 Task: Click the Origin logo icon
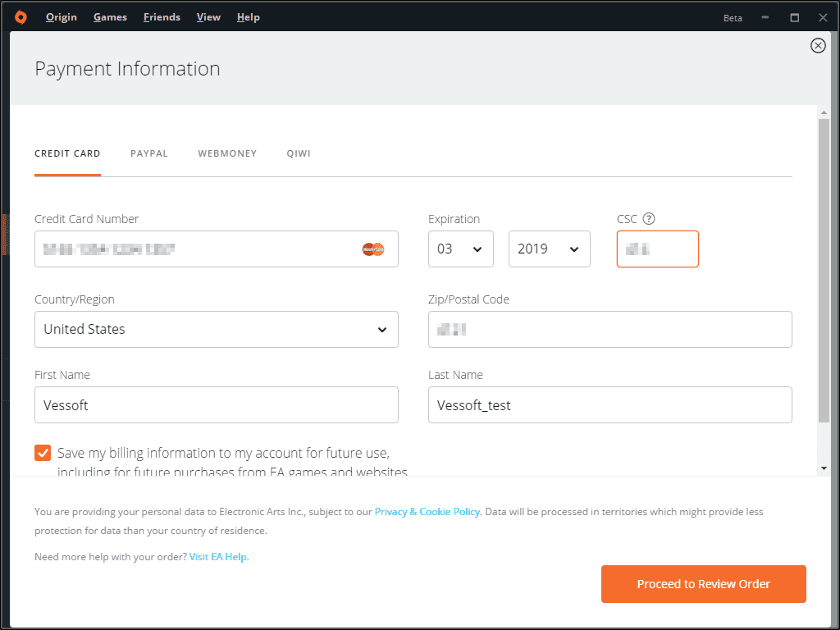21,17
